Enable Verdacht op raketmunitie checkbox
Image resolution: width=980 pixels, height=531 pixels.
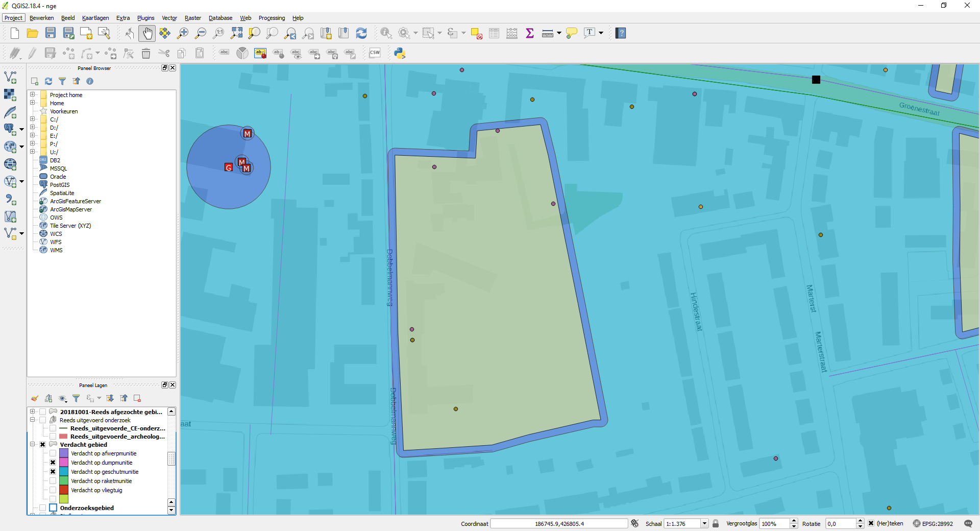pos(53,481)
